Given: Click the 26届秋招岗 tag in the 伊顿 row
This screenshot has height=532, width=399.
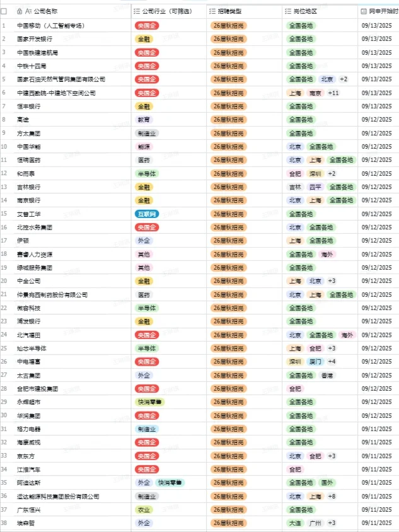Looking at the screenshot, I should (x=229, y=241).
